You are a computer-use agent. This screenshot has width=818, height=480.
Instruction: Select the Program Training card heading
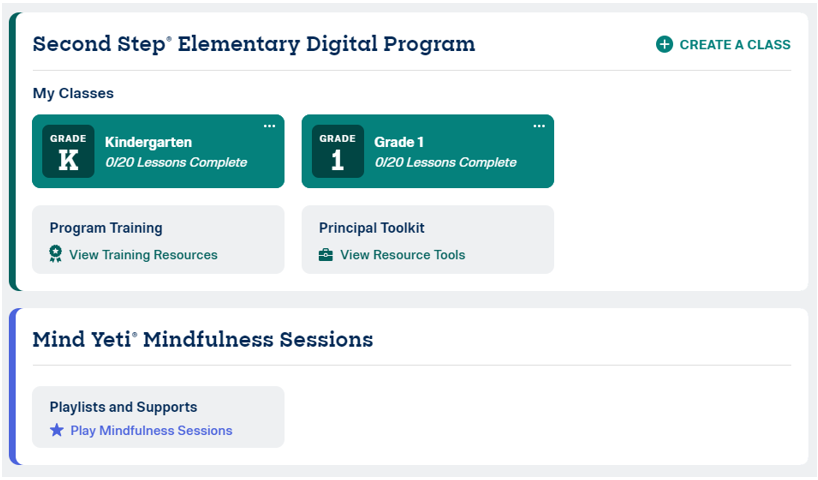click(106, 228)
